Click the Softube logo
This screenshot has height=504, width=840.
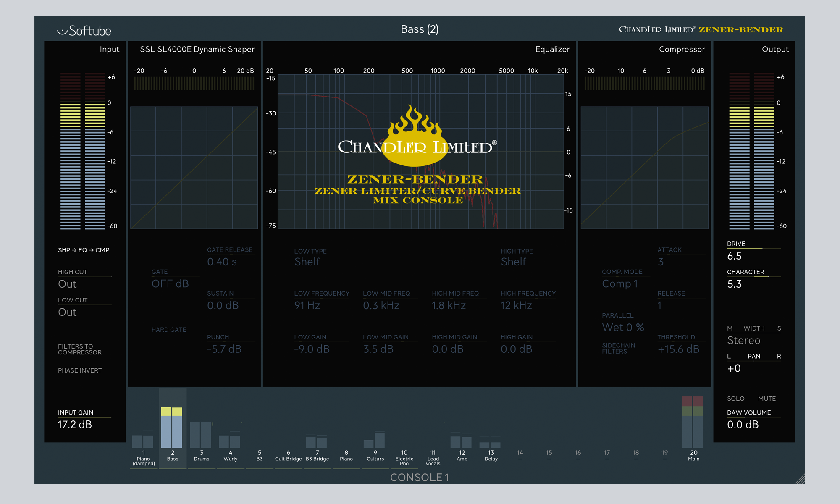(x=84, y=31)
